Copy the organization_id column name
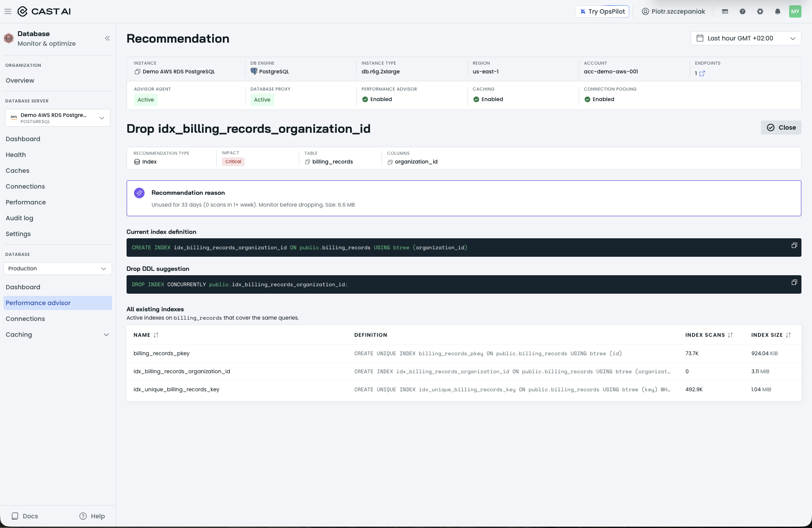The width and height of the screenshot is (812, 528). [390, 162]
